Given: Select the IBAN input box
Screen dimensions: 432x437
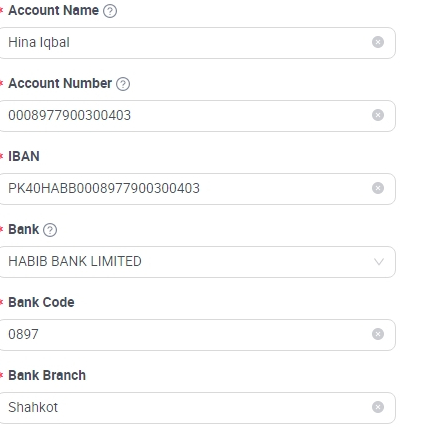Looking at the screenshot, I should pyautogui.click(x=197, y=189).
